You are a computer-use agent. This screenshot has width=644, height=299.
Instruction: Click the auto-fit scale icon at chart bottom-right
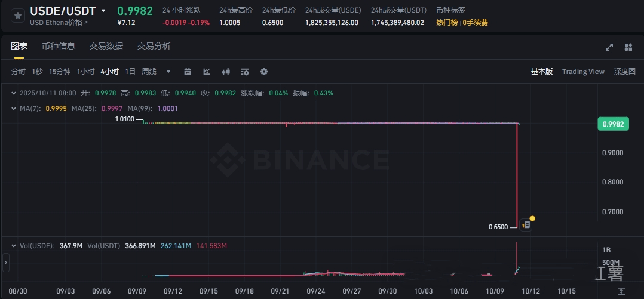pyautogui.click(x=622, y=291)
